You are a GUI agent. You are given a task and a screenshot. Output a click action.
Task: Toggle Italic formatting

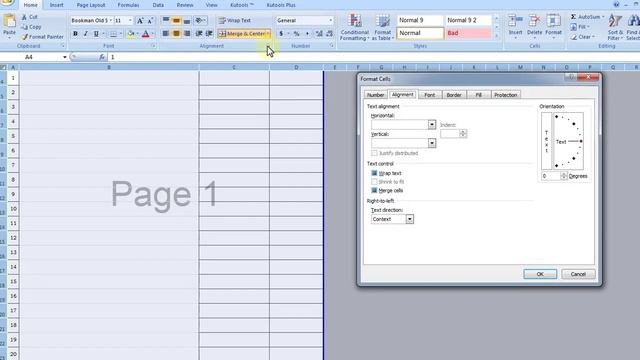pyautogui.click(x=85, y=33)
